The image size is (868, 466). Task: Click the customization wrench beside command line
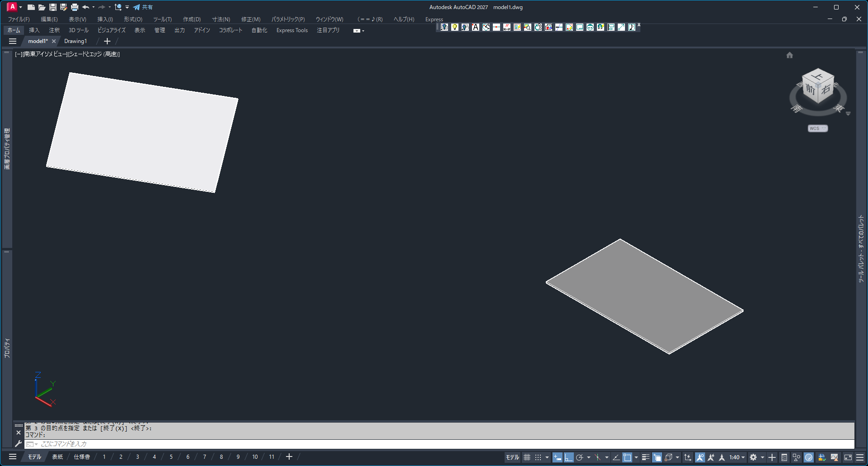pos(19,444)
